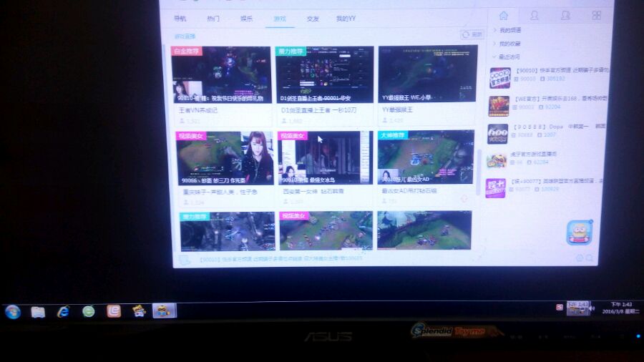Open bottom-row thumbnail tagged 视频美女
644x362 pixels.
[x=326, y=230]
